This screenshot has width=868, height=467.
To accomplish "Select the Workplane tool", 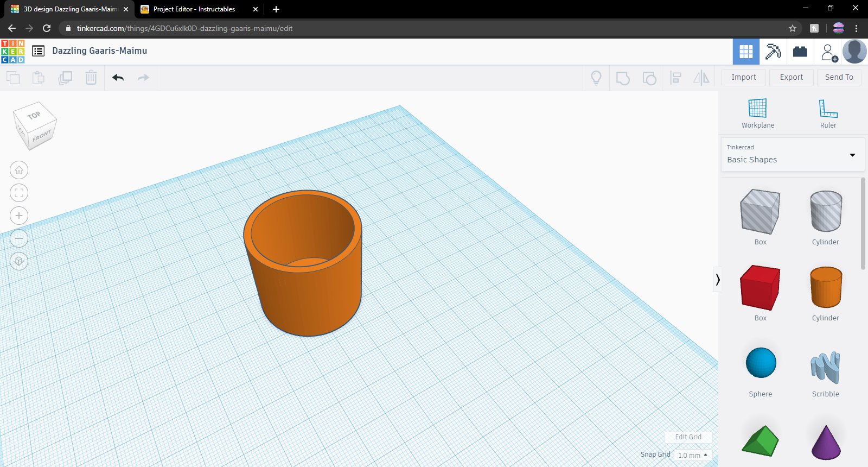I will coord(758,113).
